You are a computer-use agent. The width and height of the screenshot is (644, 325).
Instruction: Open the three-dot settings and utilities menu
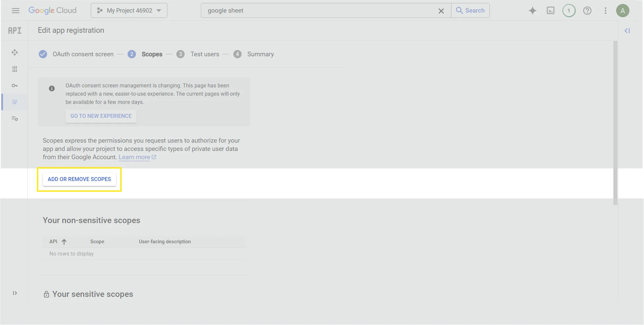coord(606,11)
